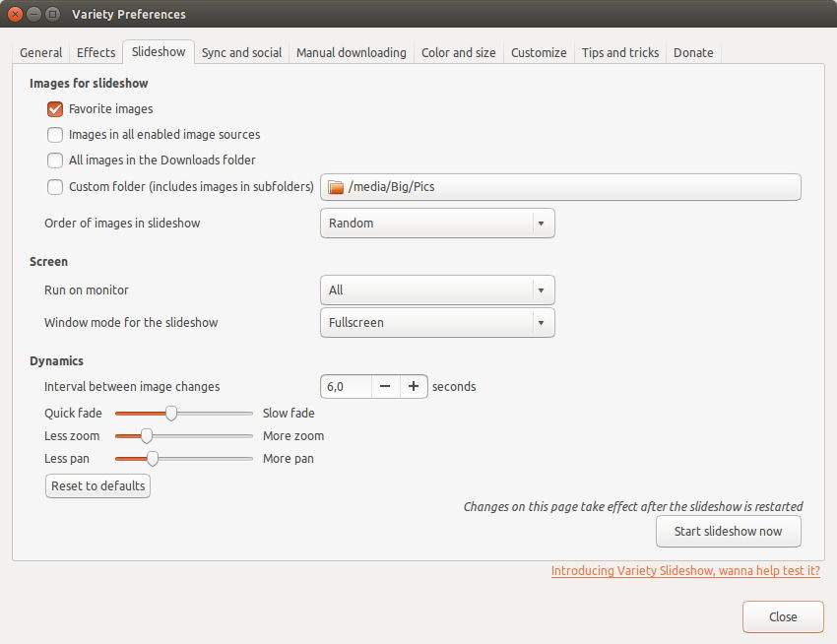The image size is (837, 644).
Task: Open the Sync and social tab
Action: 241,53
